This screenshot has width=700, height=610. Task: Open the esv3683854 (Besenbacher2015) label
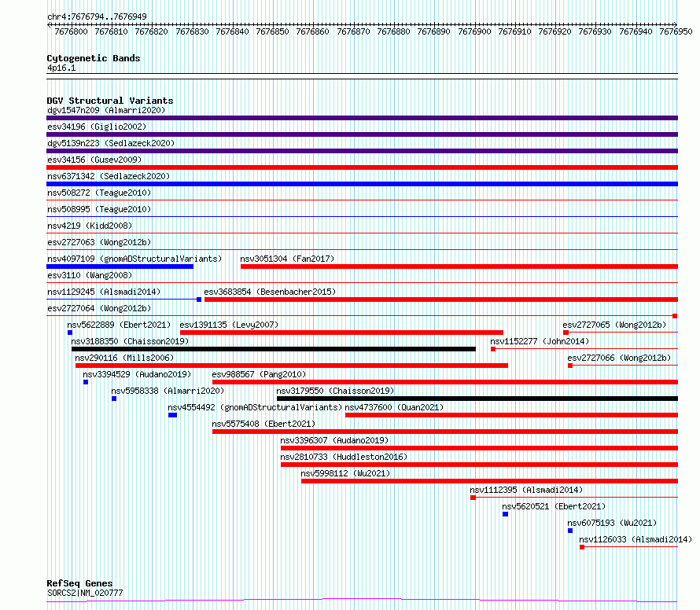(x=270, y=292)
